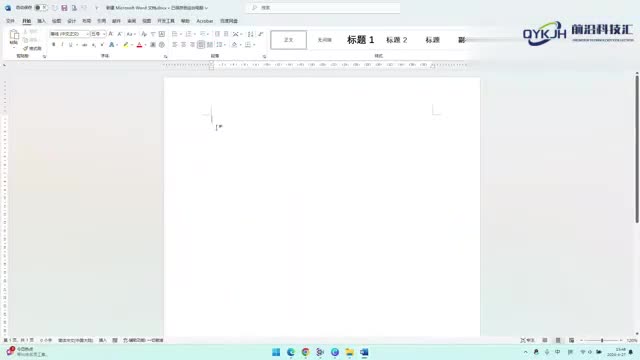
Task: Click the search box in title bar
Action: coord(323,8)
